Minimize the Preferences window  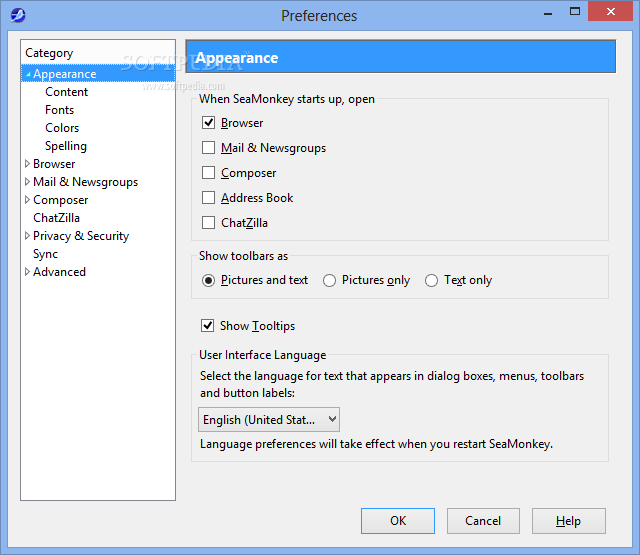[x=548, y=12]
